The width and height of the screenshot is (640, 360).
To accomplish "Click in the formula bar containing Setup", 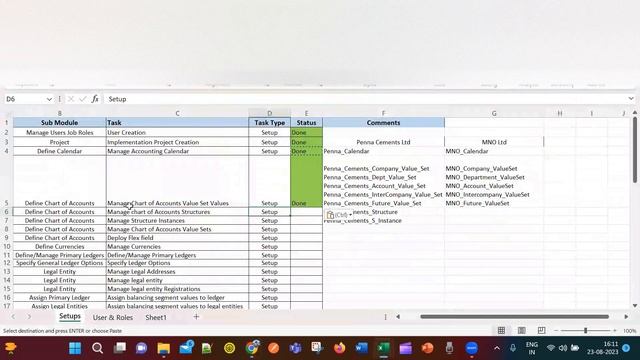I will 365,99.
